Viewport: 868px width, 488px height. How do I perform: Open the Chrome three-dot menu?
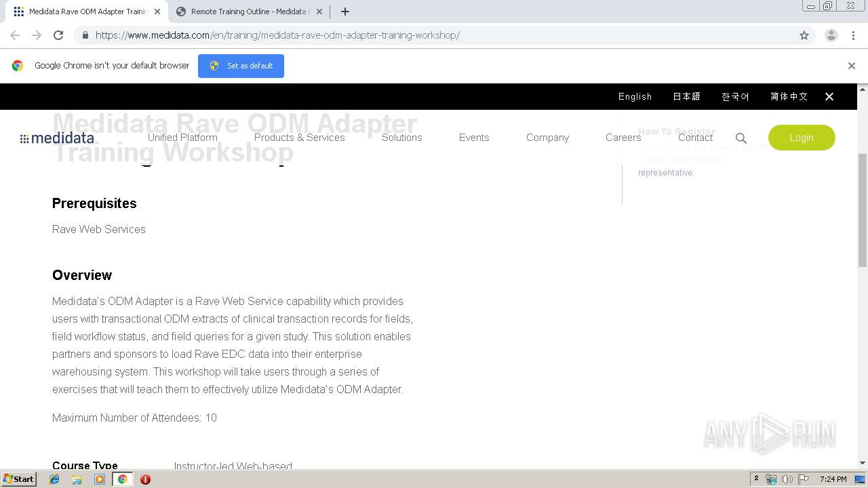point(853,35)
